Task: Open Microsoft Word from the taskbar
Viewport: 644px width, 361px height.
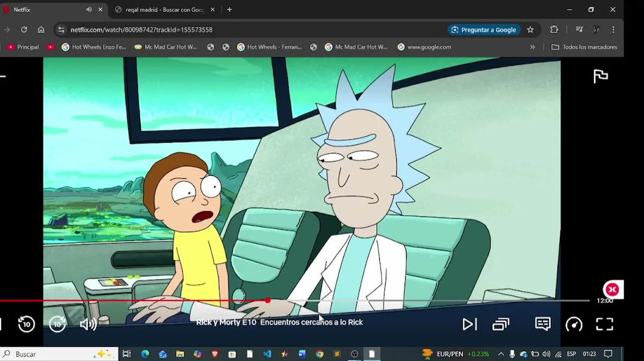Action: [x=302, y=354]
